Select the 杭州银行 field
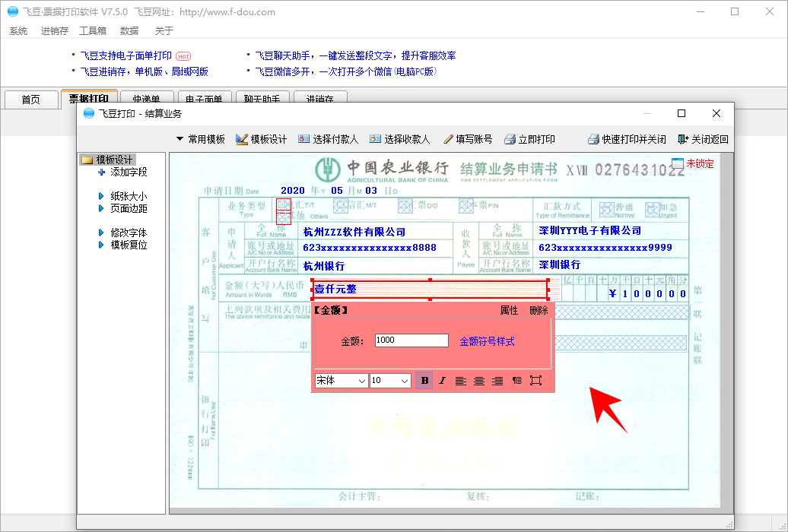The width and height of the screenshot is (788, 532). pyautogui.click(x=324, y=266)
